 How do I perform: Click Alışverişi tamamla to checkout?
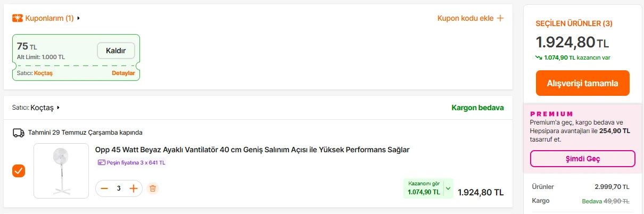[583, 83]
